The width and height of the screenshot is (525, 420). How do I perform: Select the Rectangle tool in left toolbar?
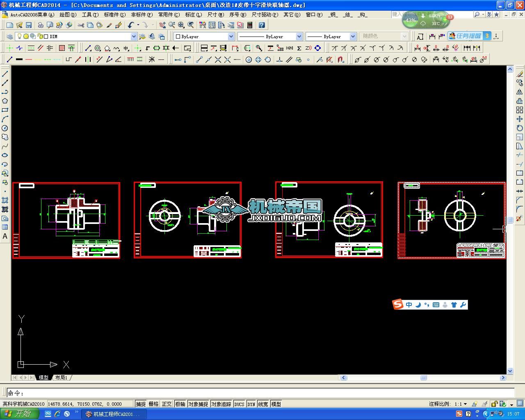[x=5, y=110]
